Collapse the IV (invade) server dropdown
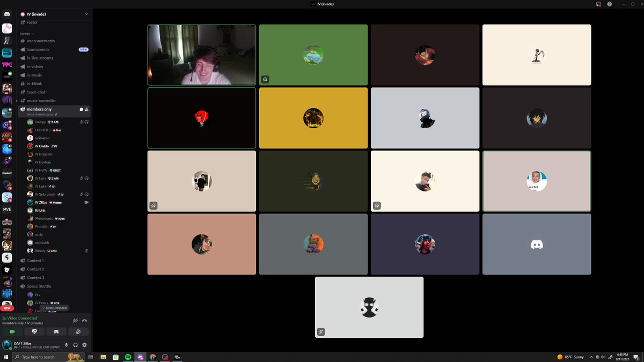The height and width of the screenshot is (362, 644). [x=86, y=14]
